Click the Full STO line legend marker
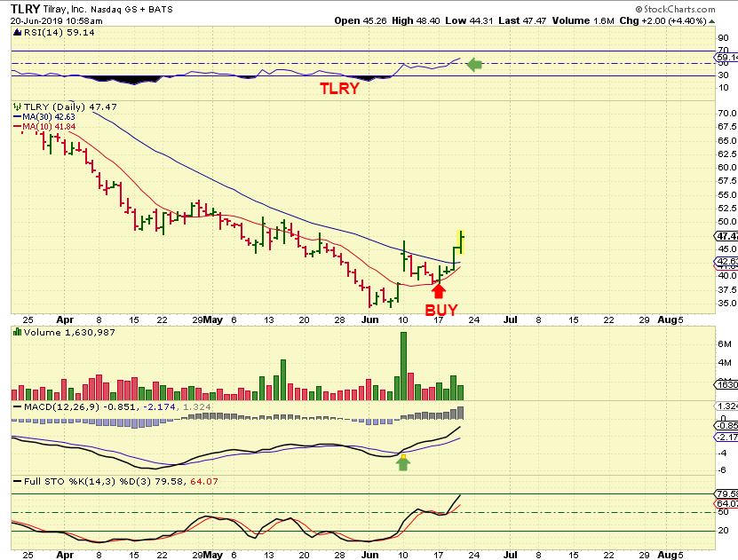Screen dimensions: 738x560 pyautogui.click(x=18, y=482)
